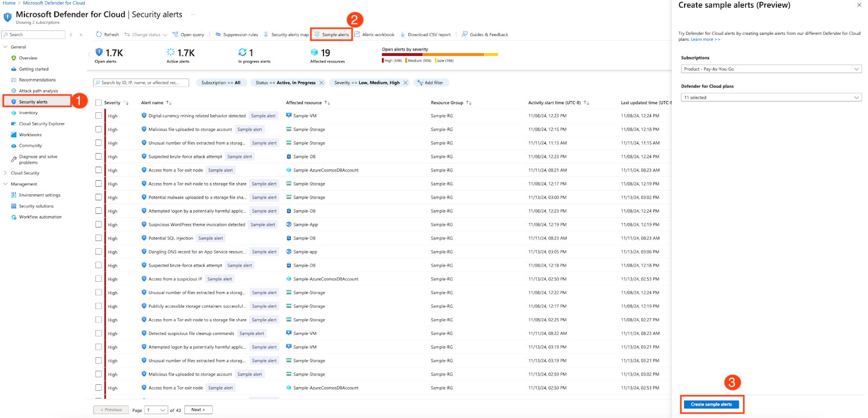Click the red High severity bar segment
This screenshot has height=418, width=868.
401,55
